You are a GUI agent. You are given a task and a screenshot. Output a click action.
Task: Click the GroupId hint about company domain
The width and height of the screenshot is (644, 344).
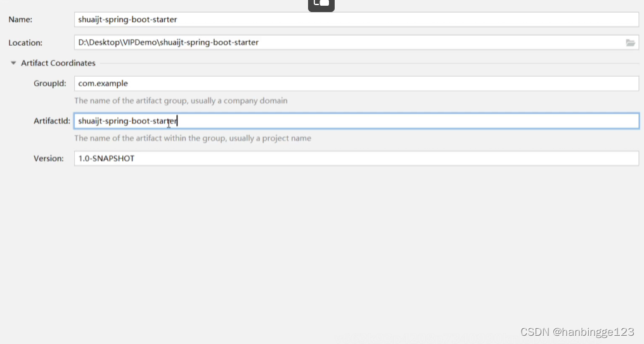pyautogui.click(x=181, y=100)
